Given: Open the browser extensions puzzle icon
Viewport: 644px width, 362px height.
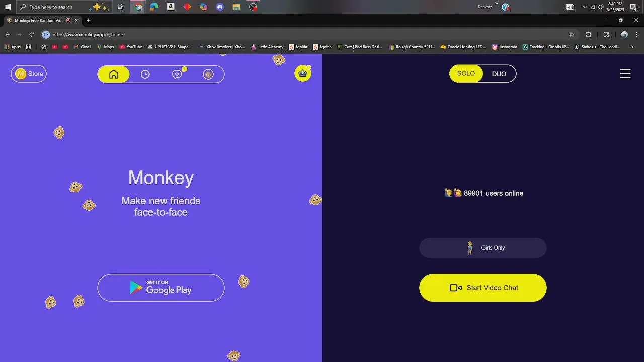Looking at the screenshot, I should tap(588, 35).
